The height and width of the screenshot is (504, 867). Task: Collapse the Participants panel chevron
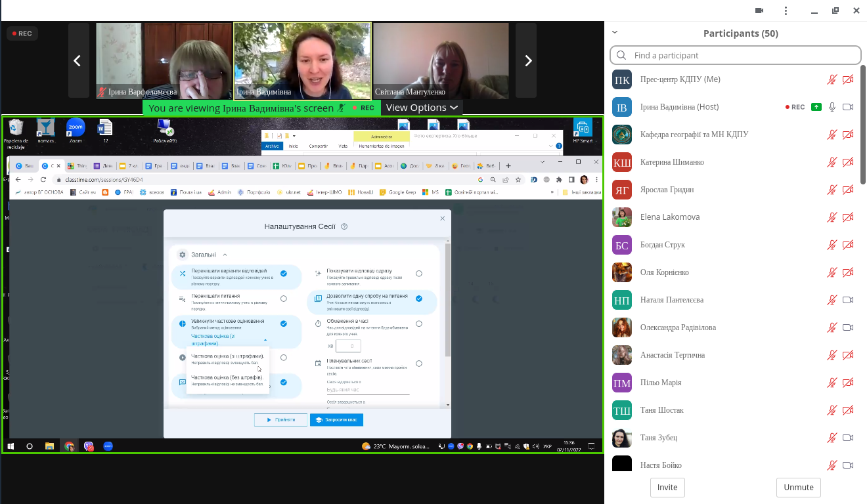coord(615,31)
